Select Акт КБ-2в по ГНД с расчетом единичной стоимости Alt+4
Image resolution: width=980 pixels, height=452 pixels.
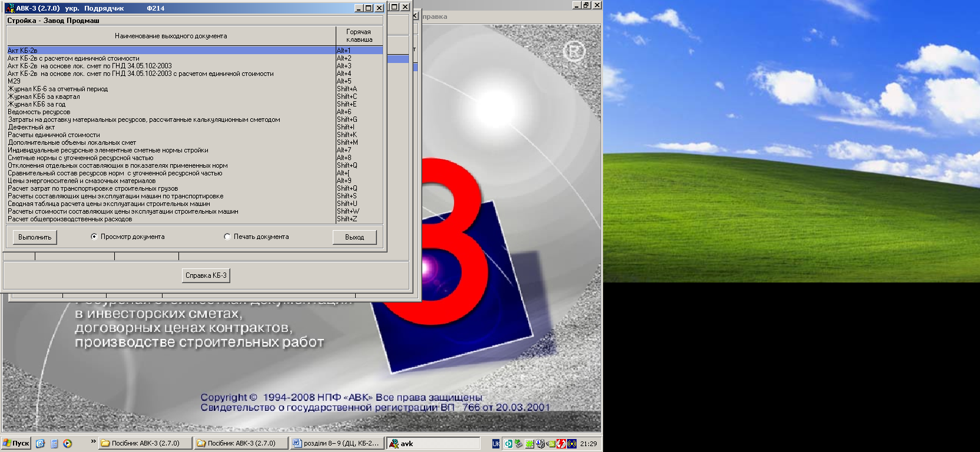[x=195, y=74]
